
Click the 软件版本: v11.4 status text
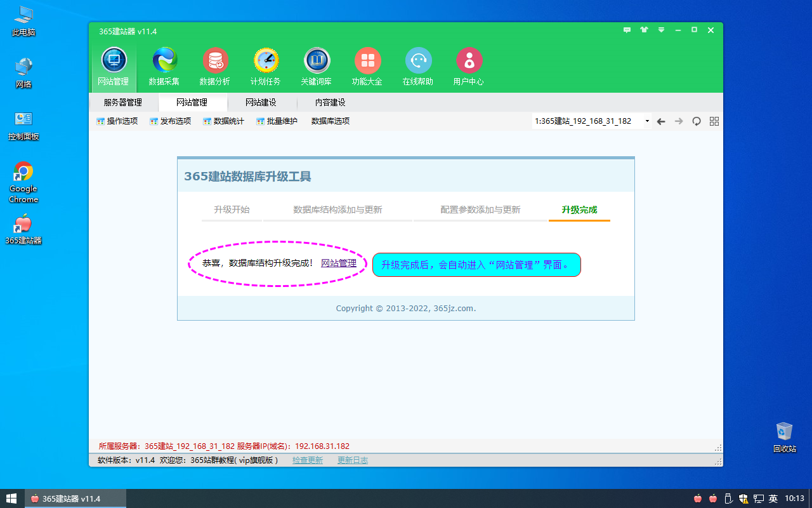point(126,460)
